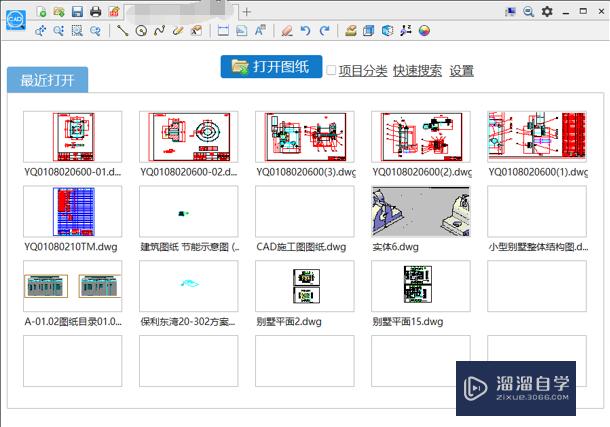Click file name 别墅平面15.dwg
This screenshot has height=427, width=610.
407,322
